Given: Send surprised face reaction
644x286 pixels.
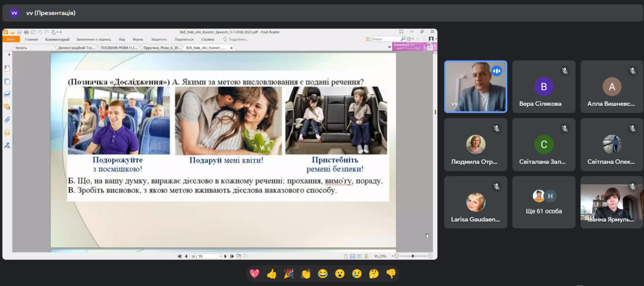Looking at the screenshot, I should (340, 274).
